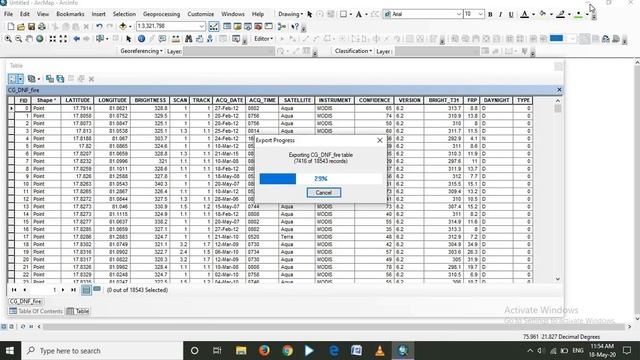Toggle Show all records view button

pyautogui.click(x=86, y=290)
